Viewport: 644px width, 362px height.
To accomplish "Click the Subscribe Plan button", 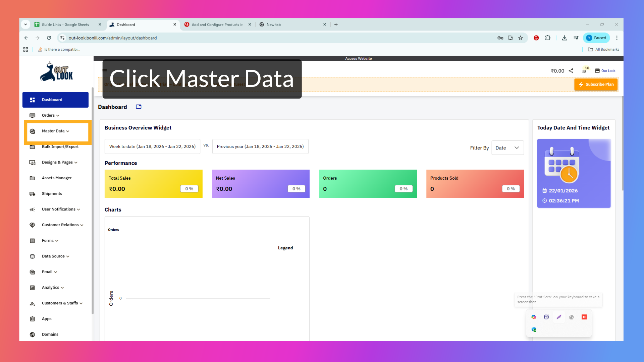I will tap(596, 84).
